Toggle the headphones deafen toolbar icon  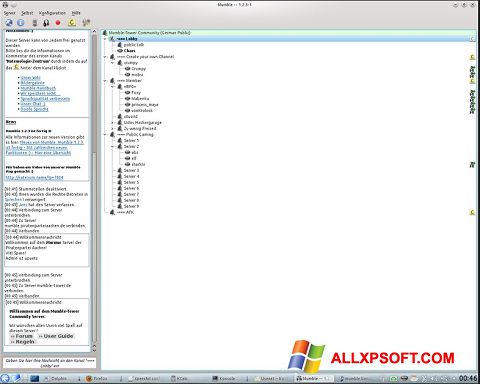click(46, 23)
